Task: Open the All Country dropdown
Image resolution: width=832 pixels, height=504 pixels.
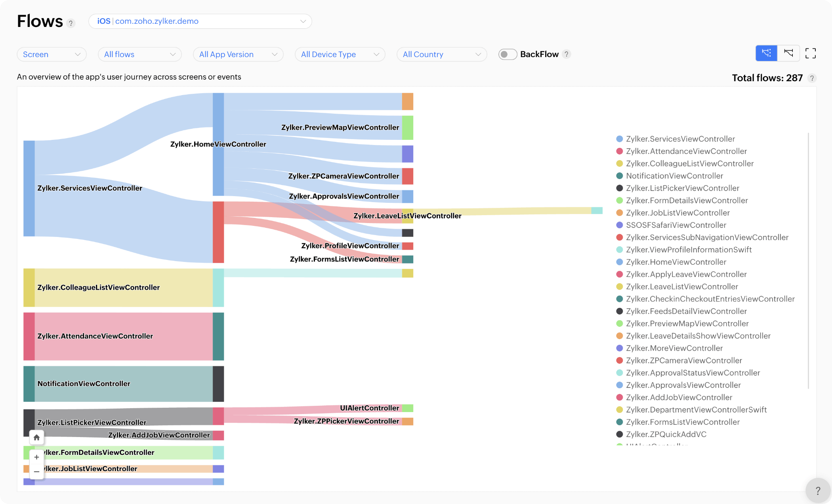Action: pyautogui.click(x=441, y=54)
